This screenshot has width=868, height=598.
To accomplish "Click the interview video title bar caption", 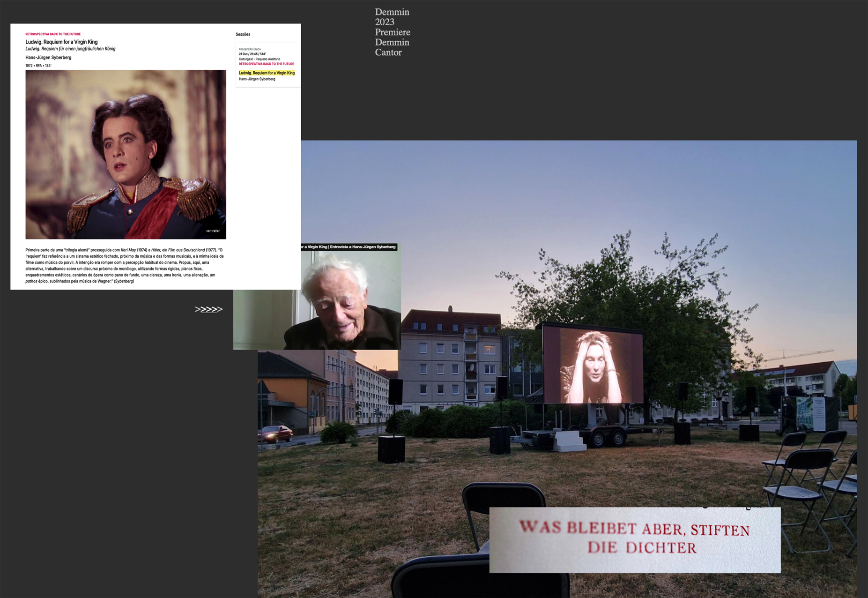I will pyautogui.click(x=349, y=247).
